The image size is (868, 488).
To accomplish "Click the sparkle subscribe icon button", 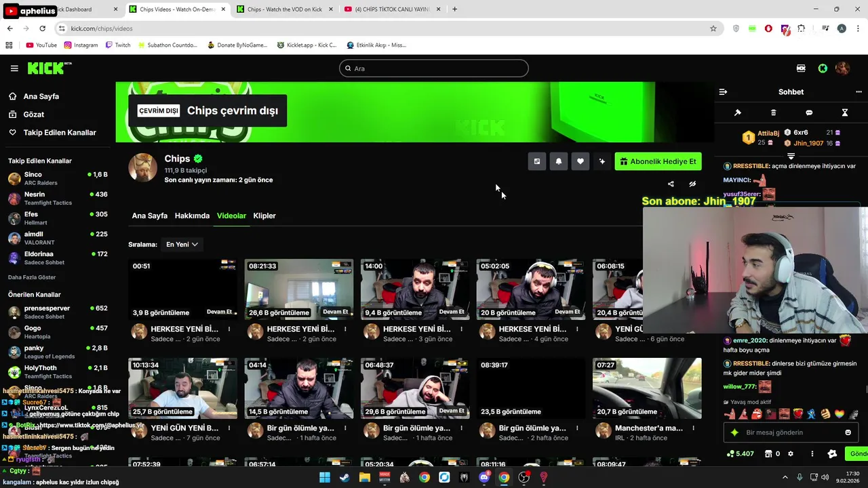I will coord(602,161).
